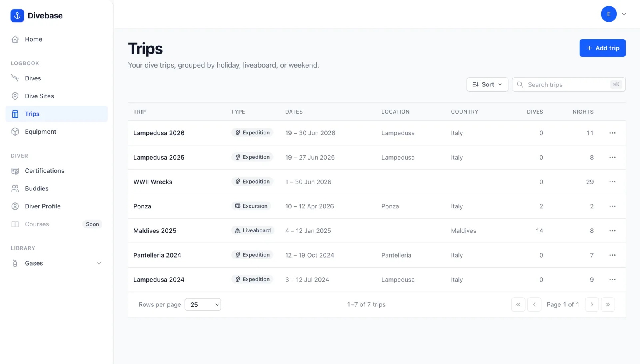Open Dive Sites from sidebar

56,96
